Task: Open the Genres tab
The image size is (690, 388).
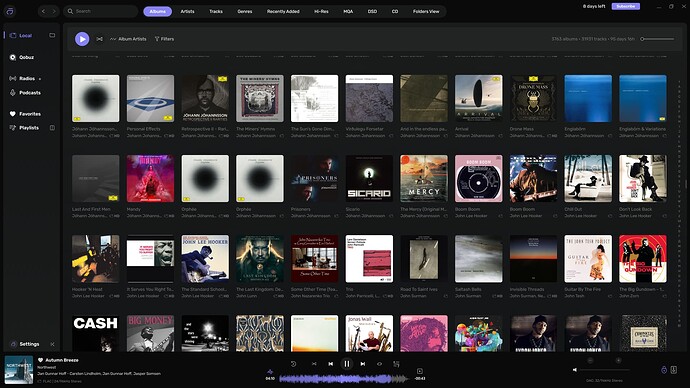Action: tap(245, 11)
